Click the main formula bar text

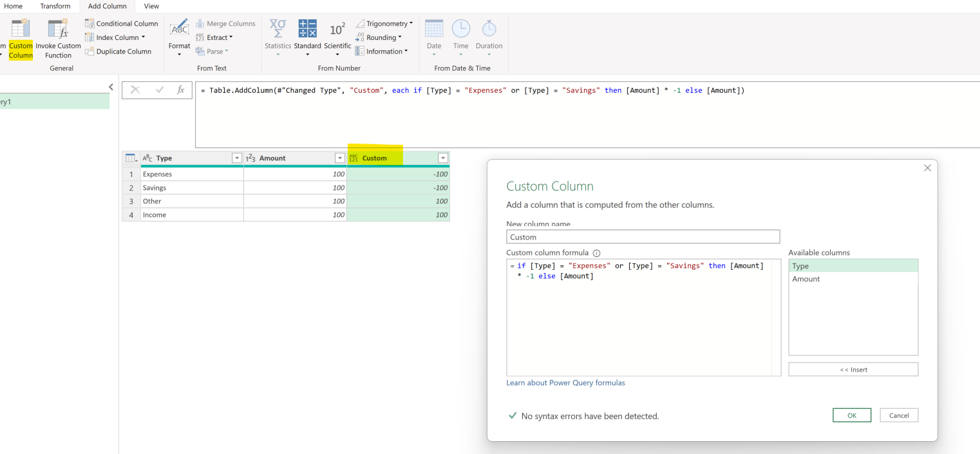473,90
